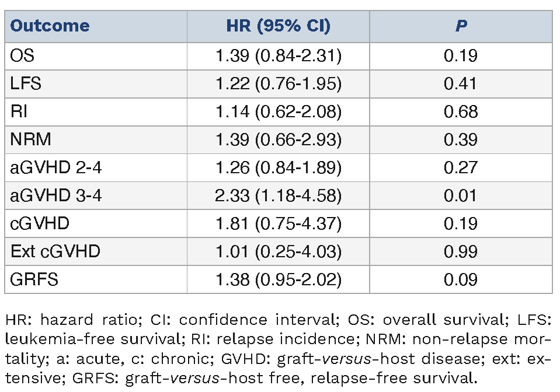The image size is (560, 392).
Task: Click the Ext cGVHD outcome cell
Action: [55, 252]
